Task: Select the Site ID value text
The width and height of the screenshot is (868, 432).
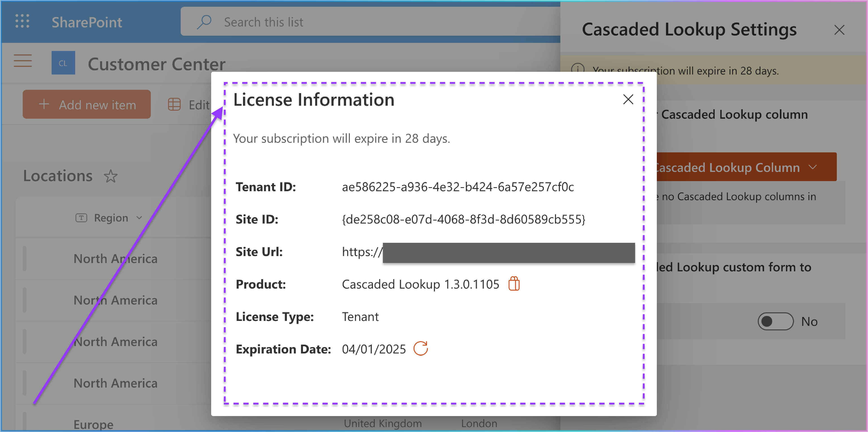Action: point(463,219)
